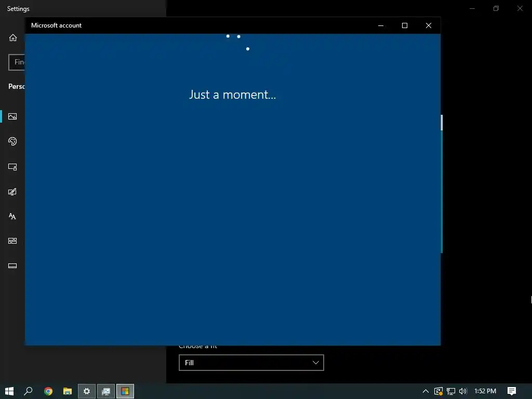This screenshot has height=399, width=532.
Task: Open Taskbar settings icon
Action: click(12, 265)
